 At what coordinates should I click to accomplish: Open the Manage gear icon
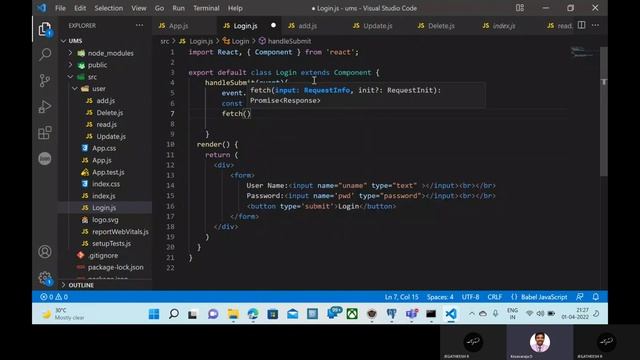click(45, 278)
